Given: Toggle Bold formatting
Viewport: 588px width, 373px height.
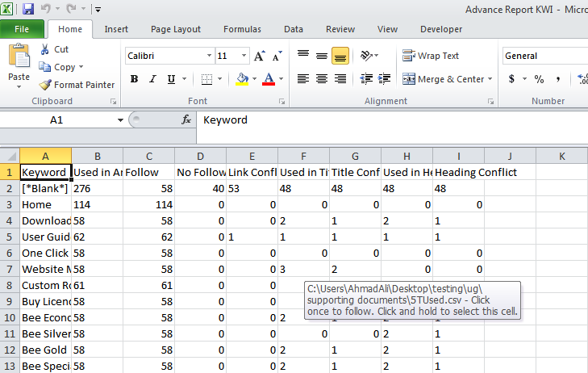Looking at the screenshot, I should coord(134,79).
